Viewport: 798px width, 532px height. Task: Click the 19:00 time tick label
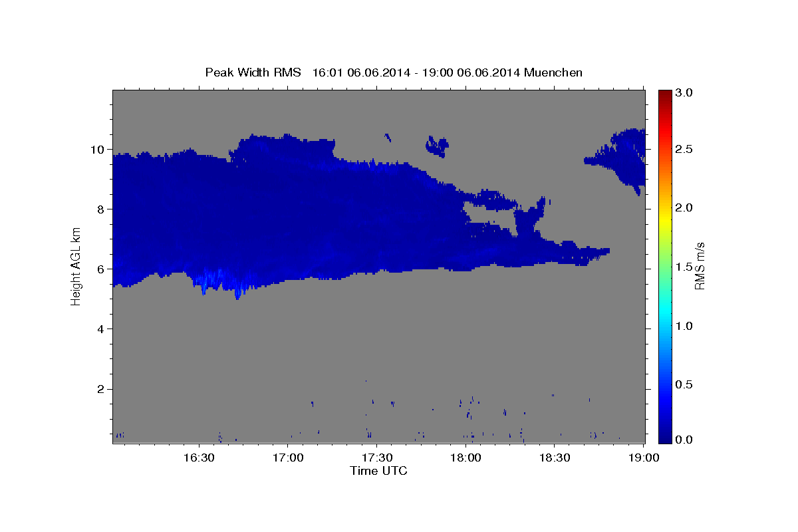tap(644, 458)
